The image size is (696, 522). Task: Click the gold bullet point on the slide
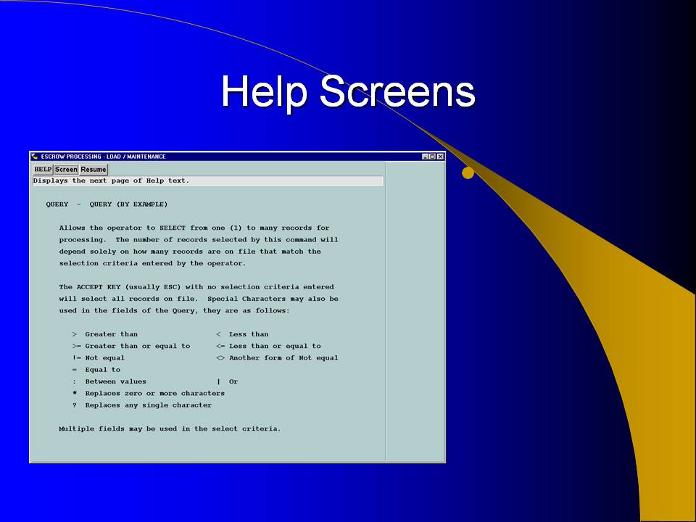pyautogui.click(x=467, y=175)
